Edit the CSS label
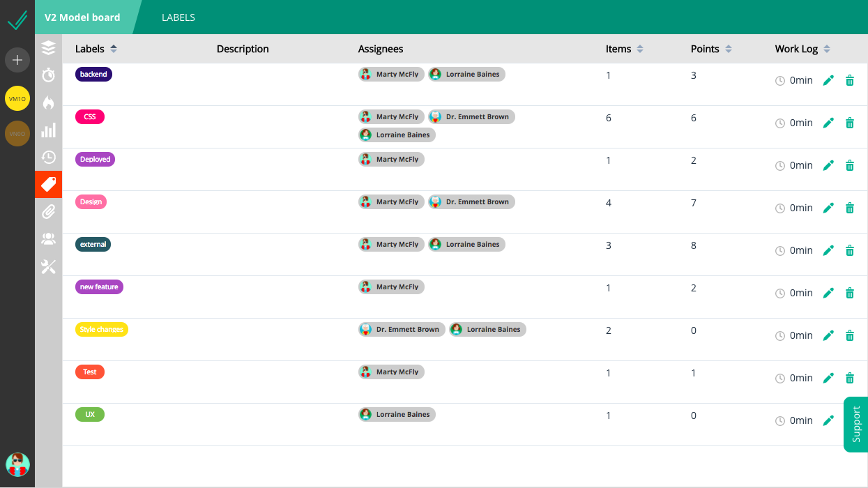Viewport: 868px width, 488px height. [828, 123]
